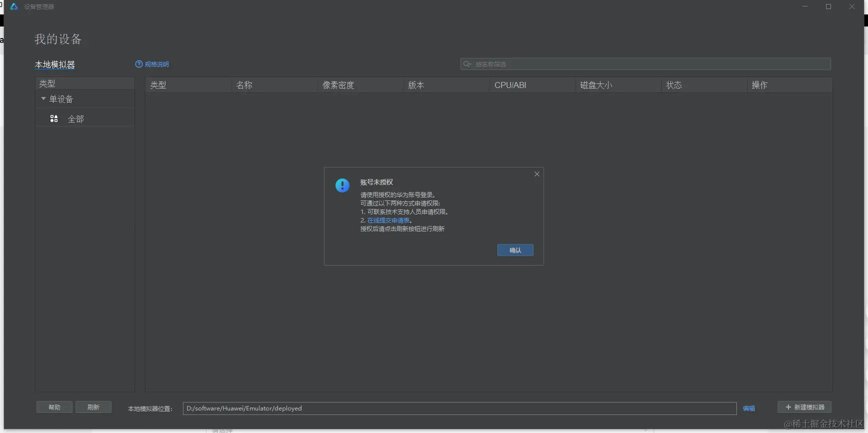This screenshot has height=433, width=868.
Task: Close the 账号未授权 dialog with X
Action: pyautogui.click(x=537, y=174)
